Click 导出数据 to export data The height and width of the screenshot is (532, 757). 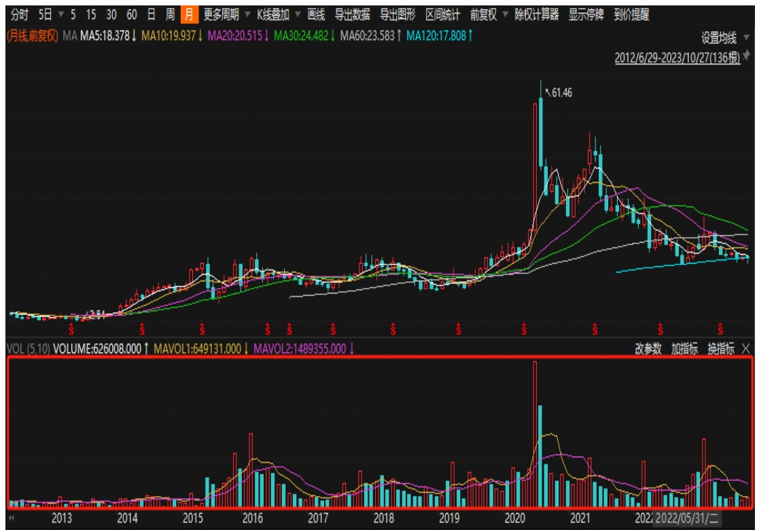point(352,14)
